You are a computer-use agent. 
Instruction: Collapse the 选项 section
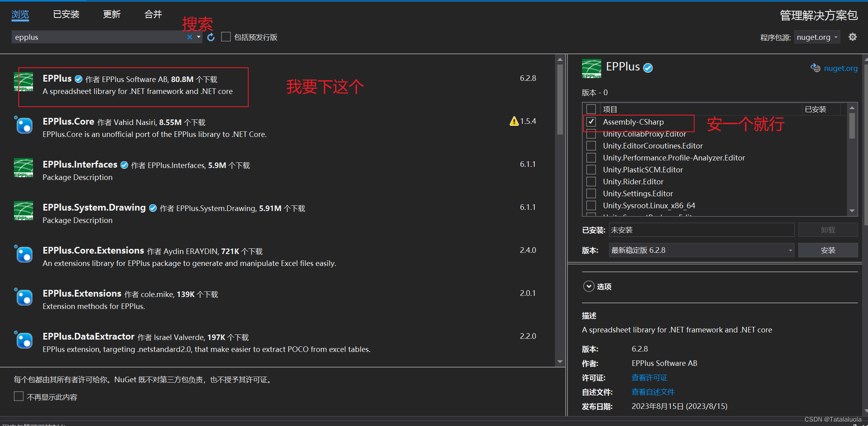tap(589, 286)
